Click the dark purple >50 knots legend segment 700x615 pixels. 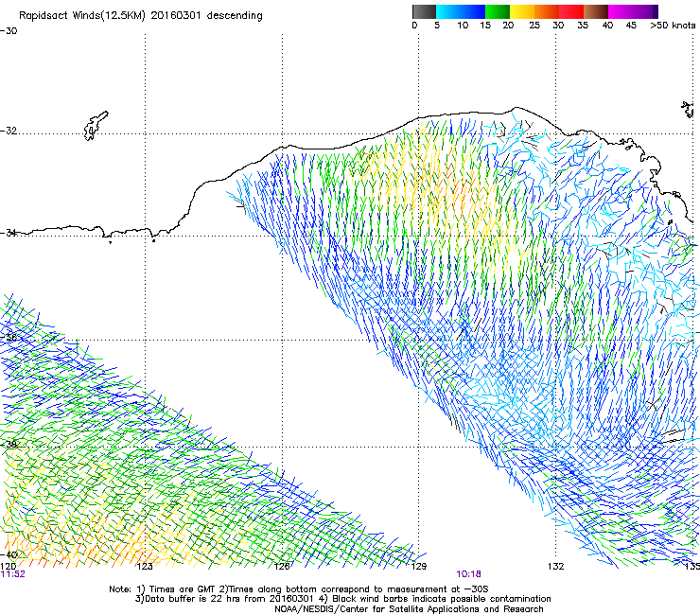click(656, 11)
